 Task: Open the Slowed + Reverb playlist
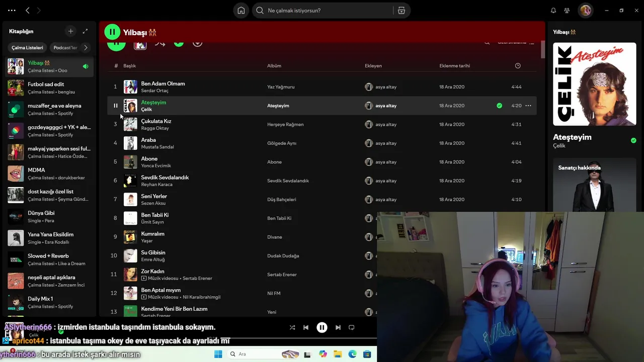50,259
